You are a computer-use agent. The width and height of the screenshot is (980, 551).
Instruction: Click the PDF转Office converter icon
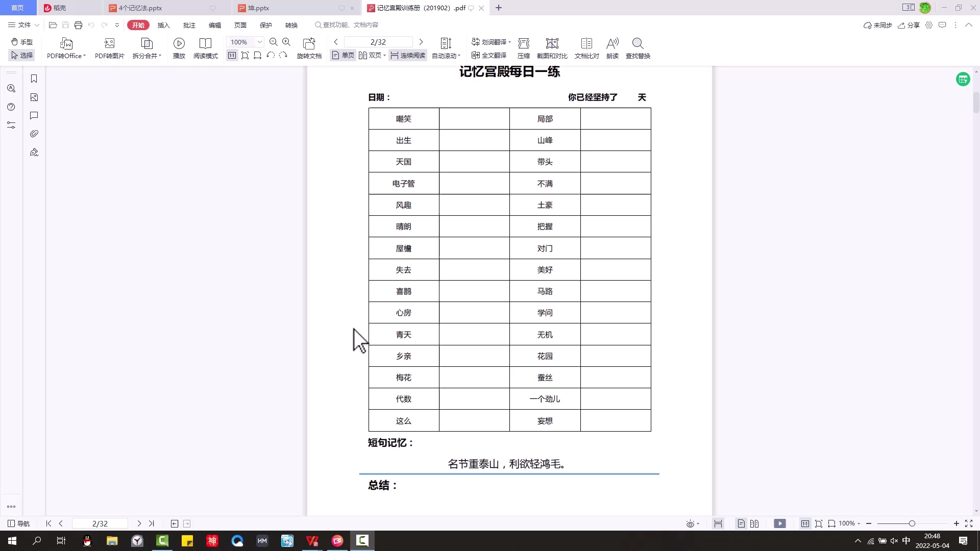(66, 43)
